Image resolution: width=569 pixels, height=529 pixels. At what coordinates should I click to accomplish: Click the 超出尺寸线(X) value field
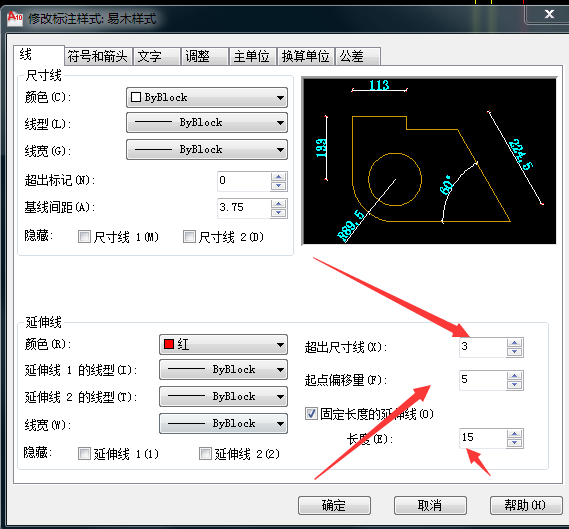point(483,347)
